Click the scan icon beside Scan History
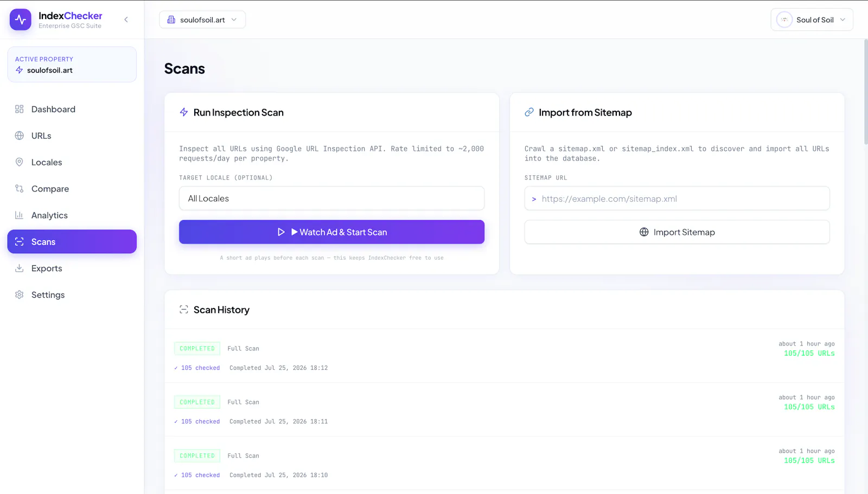Screen dimensions: 868x494 click(184, 310)
